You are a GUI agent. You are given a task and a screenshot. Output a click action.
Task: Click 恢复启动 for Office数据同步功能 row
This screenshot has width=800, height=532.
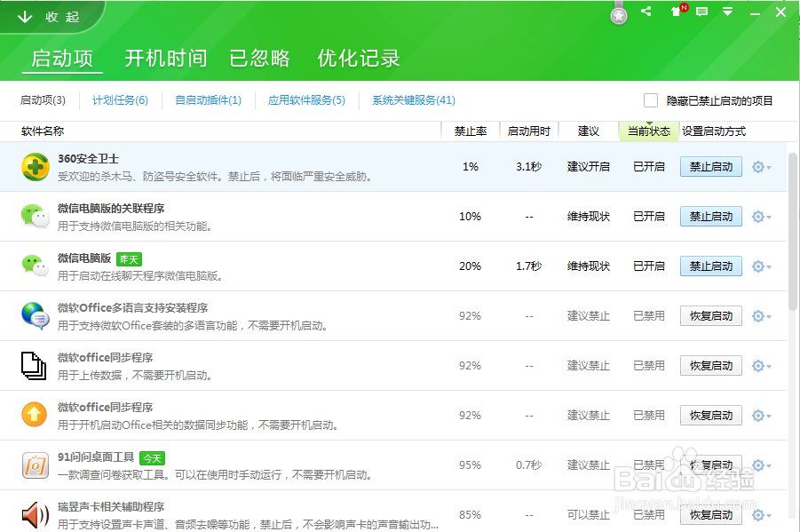coord(710,415)
